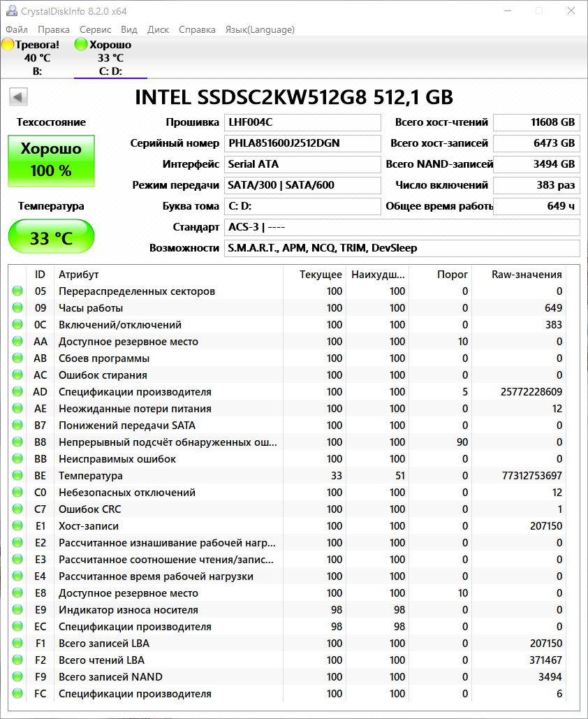588x719 pixels.
Task: Click the status dot for CRC errors row C7
Action: tap(17, 509)
